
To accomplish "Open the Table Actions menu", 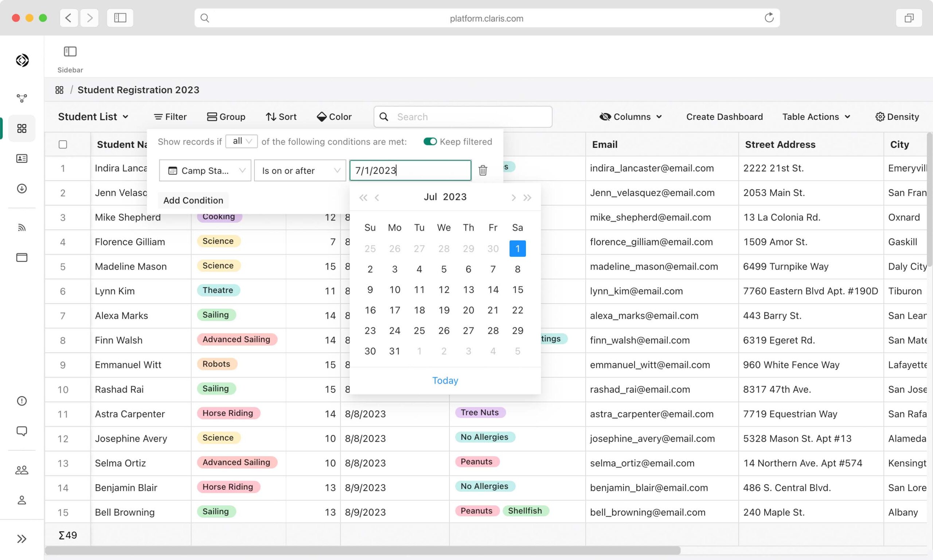I will (x=816, y=117).
